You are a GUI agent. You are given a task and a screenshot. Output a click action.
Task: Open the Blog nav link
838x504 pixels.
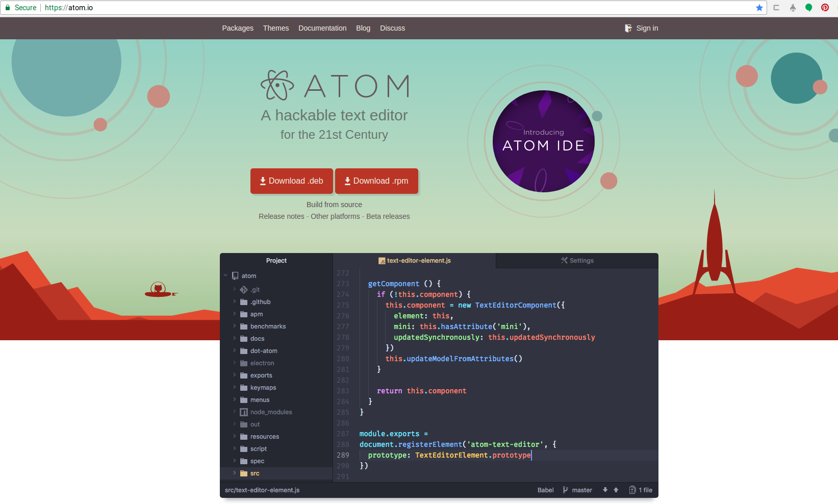363,28
